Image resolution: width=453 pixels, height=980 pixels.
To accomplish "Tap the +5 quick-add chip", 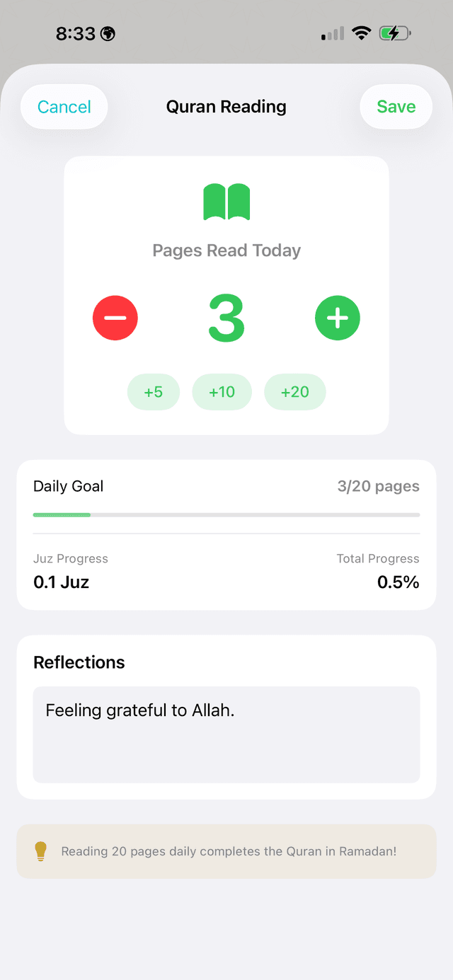I will 154,391.
